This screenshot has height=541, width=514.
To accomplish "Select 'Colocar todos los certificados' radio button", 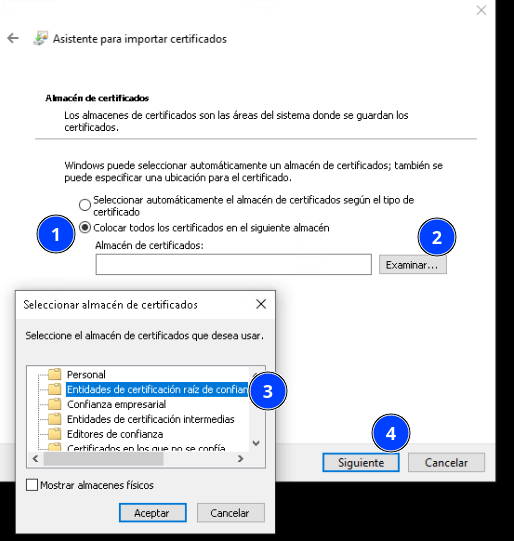I will (85, 227).
